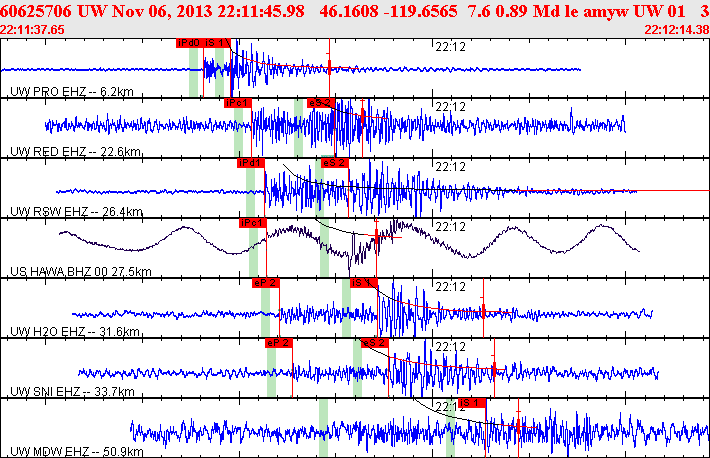Click the UW SNI EHZ station label
Image resolution: width=710 pixels, height=458 pixels.
pos(72,391)
